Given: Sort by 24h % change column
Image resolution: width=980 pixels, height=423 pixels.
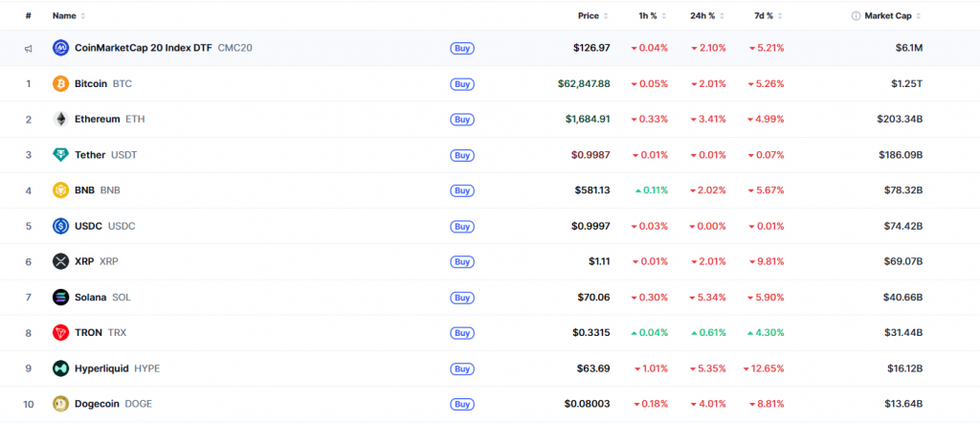Looking at the screenshot, I should tap(707, 15).
